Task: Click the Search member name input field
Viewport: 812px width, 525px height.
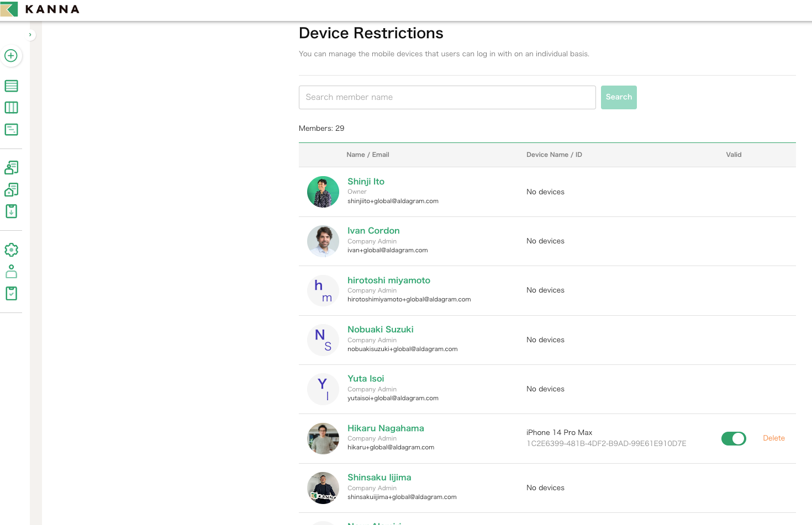Action: (x=447, y=97)
